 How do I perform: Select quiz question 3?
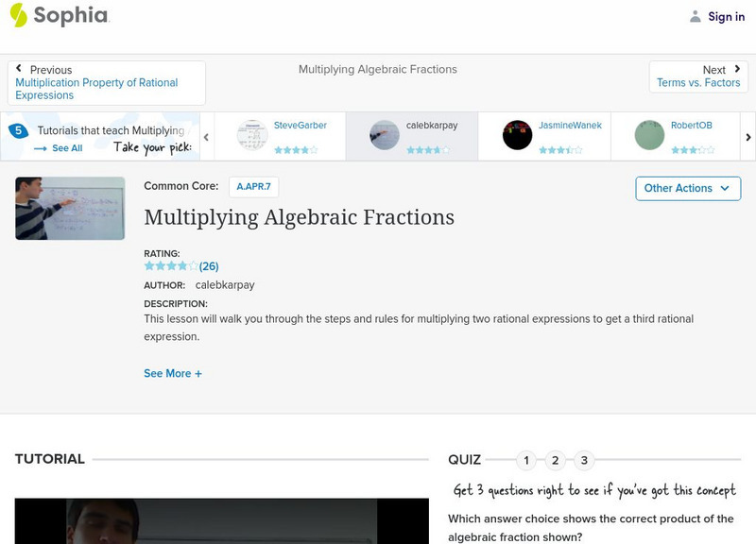tap(584, 461)
